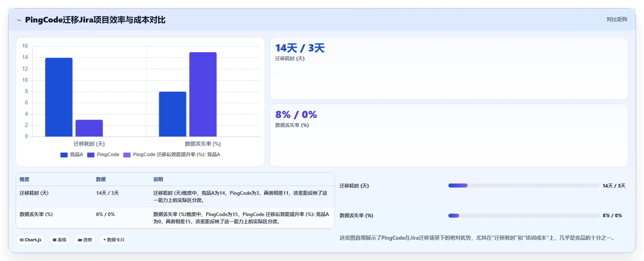
Task: Toggle the PingCode 迁移后效能提升率 legend swatch
Action: 127,155
